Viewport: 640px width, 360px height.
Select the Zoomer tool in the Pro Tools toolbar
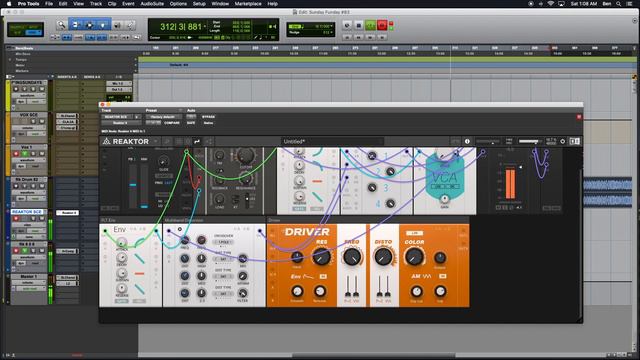61,25
